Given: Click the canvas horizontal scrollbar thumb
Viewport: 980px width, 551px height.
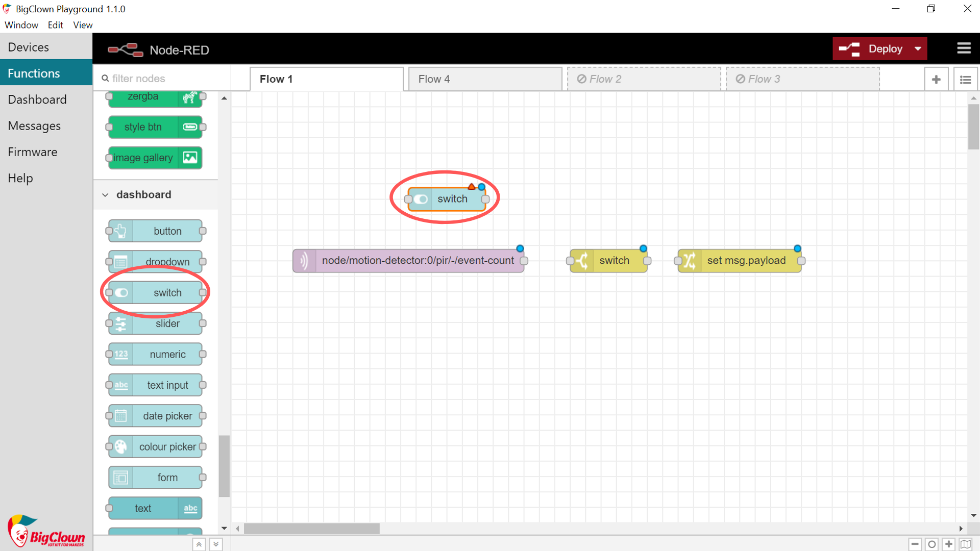Looking at the screenshot, I should [x=312, y=529].
